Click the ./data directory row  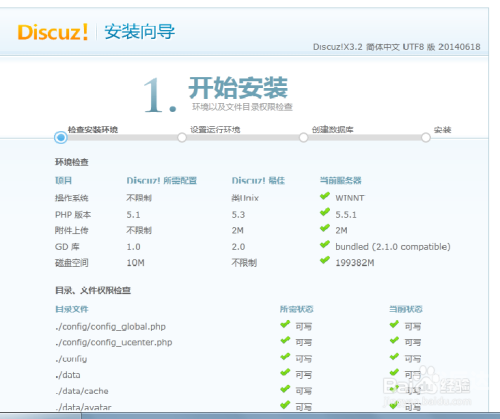pyautogui.click(x=68, y=375)
